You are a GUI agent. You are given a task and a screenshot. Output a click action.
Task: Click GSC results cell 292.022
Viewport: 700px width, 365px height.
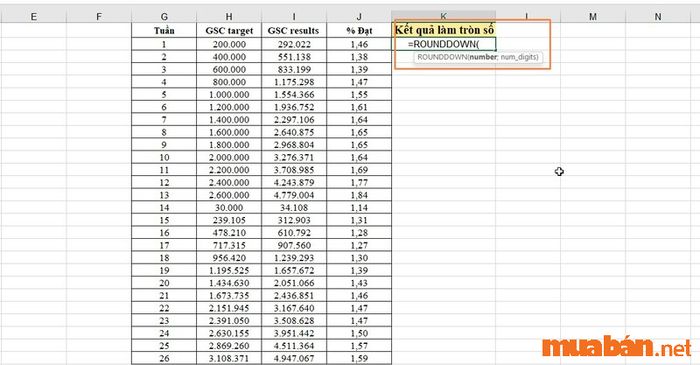(294, 44)
